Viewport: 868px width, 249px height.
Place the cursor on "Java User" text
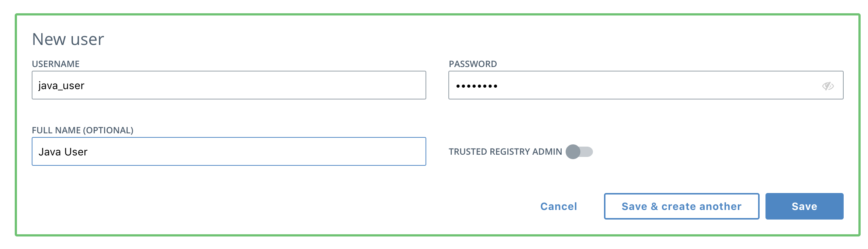[x=63, y=152]
